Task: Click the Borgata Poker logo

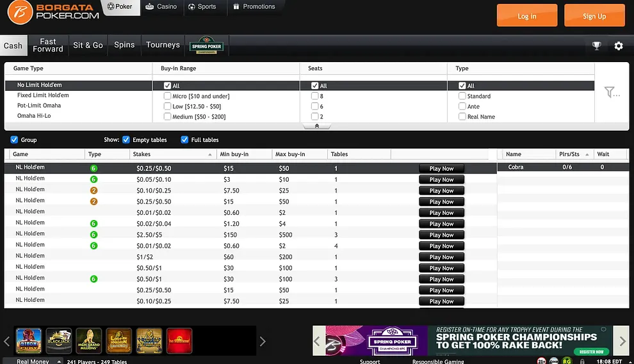Action: (53, 12)
